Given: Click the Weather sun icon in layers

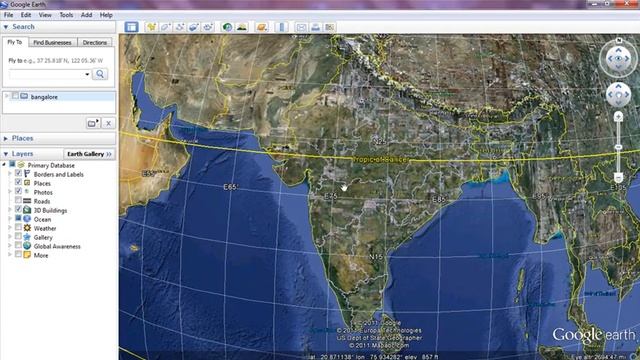Looking at the screenshot, I should 27,228.
